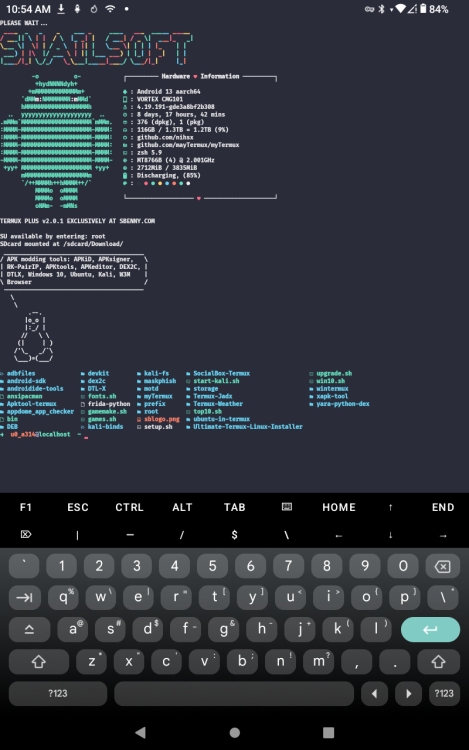Screen dimensions: 469x750
Task: Switch to symbols with ?123 beside spacebar start
Action: pos(58,694)
